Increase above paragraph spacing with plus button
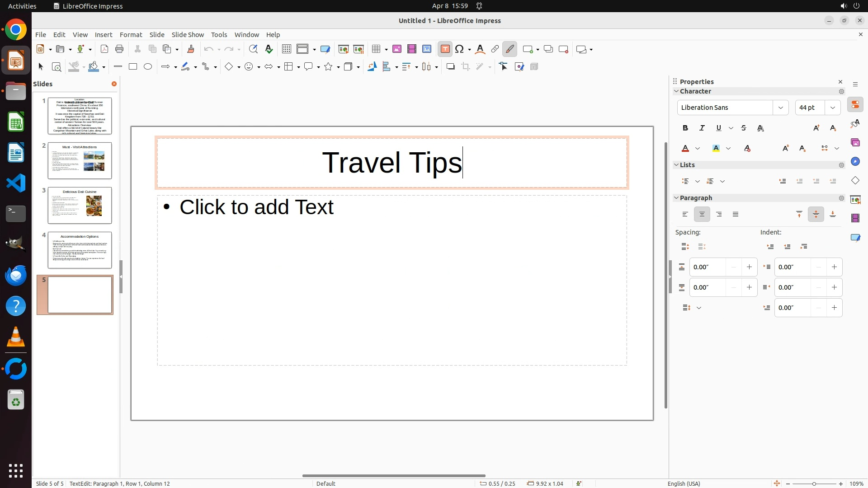This screenshot has height=488, width=868. tap(749, 267)
